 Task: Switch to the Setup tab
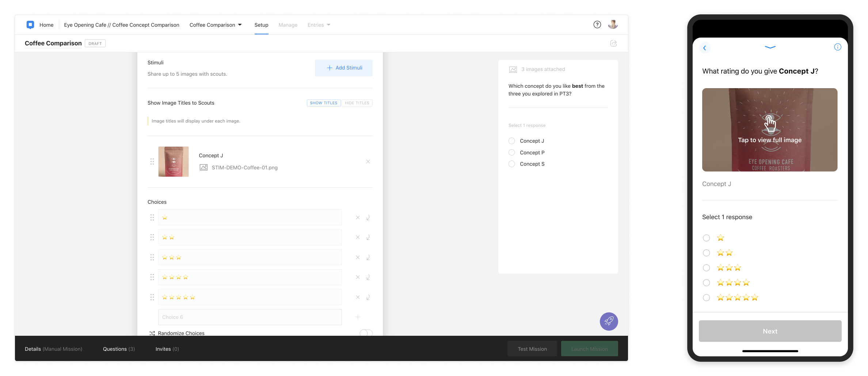[262, 25]
